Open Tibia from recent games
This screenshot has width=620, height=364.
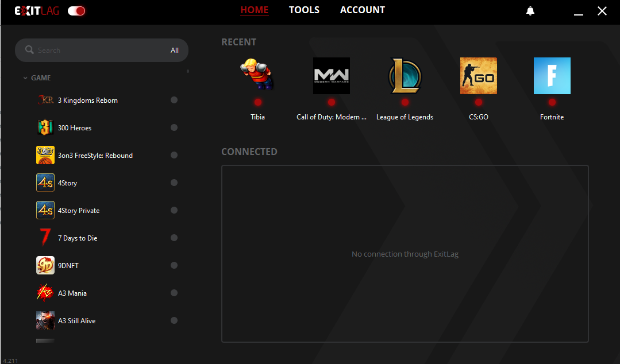pyautogui.click(x=258, y=75)
